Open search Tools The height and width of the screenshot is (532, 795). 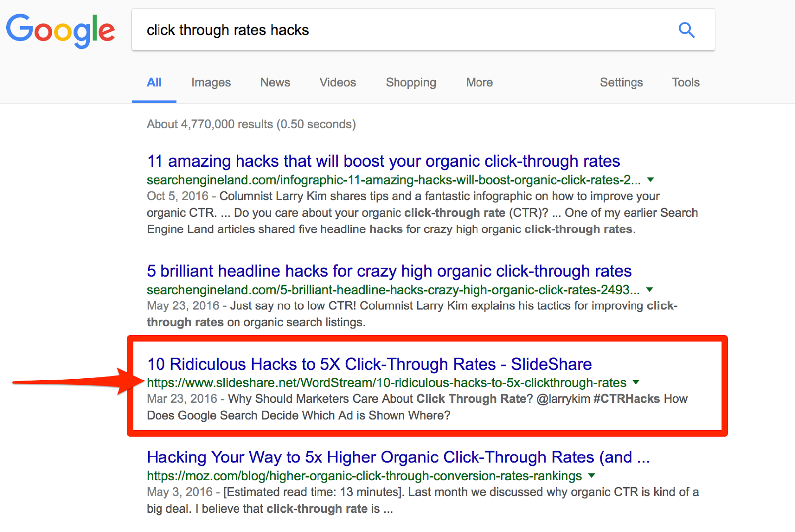pos(685,82)
